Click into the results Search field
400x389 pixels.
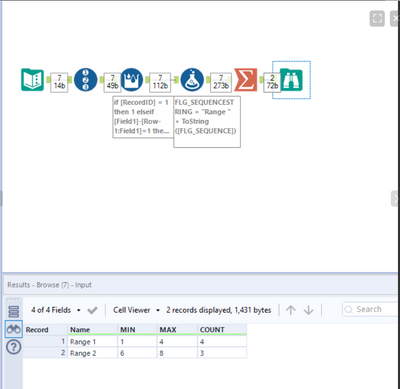point(371,309)
